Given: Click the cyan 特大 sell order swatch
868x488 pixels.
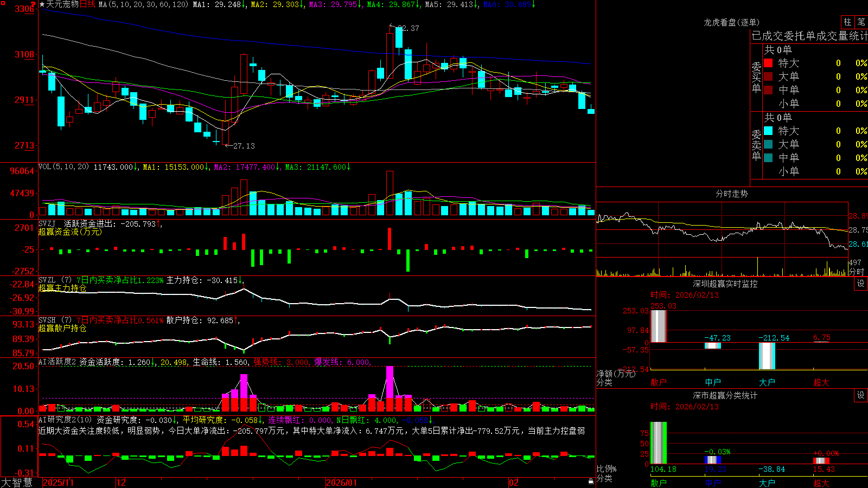Looking at the screenshot, I should point(768,131).
